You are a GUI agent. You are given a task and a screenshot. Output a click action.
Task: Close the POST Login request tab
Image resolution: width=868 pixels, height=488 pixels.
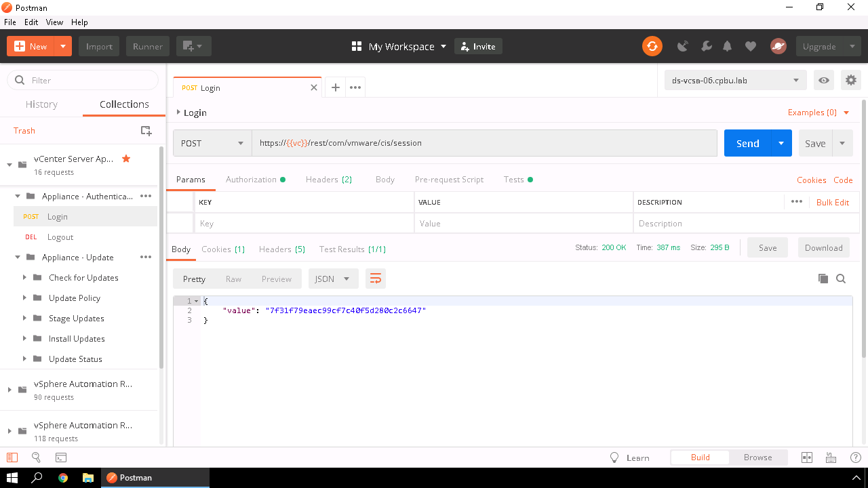click(314, 87)
